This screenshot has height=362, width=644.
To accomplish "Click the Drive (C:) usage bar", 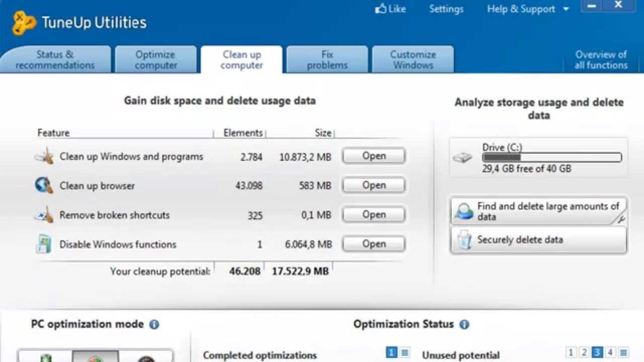I will click(552, 157).
